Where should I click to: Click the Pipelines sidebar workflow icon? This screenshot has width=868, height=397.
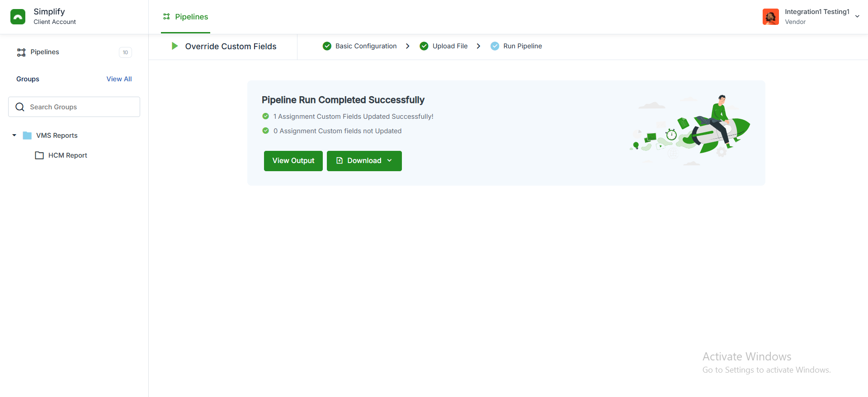pos(21,52)
